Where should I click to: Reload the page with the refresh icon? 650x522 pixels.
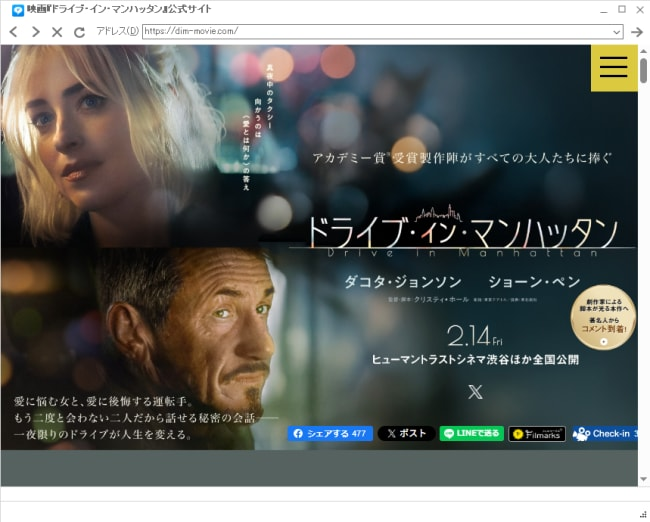(x=79, y=32)
